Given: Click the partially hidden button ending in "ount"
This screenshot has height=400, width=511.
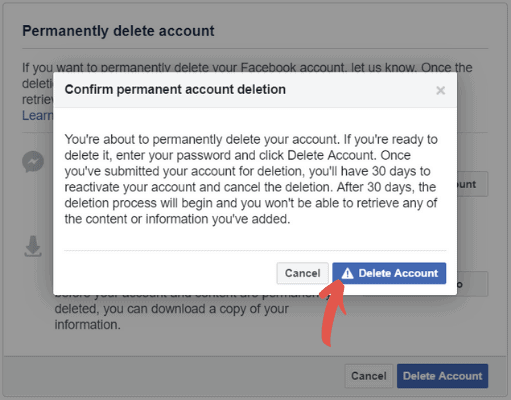Looking at the screenshot, I should [472, 184].
